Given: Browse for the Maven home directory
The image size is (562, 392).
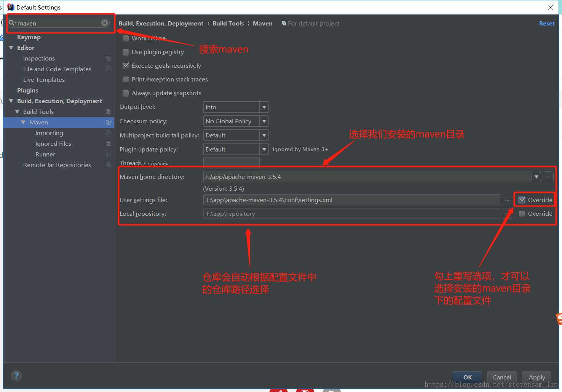Looking at the screenshot, I should tap(548, 177).
